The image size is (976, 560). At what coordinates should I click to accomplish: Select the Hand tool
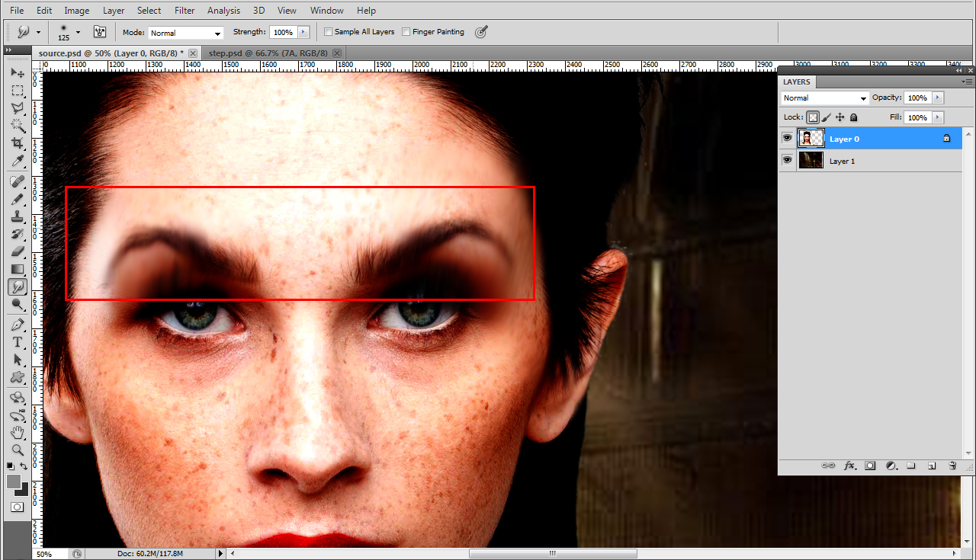tap(17, 433)
